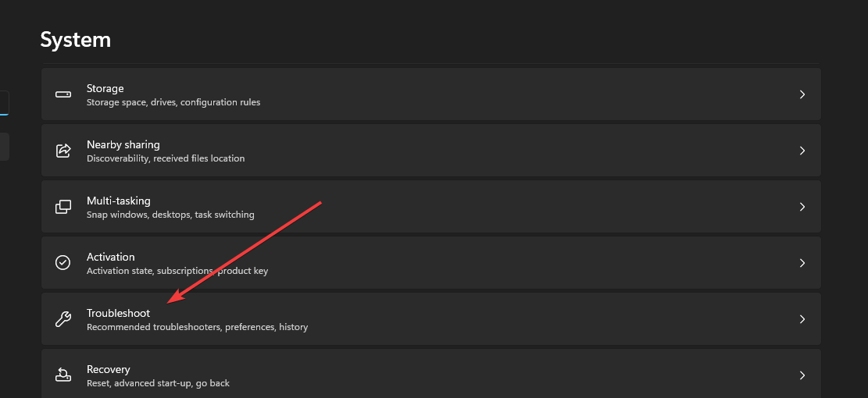The width and height of the screenshot is (868, 398).
Task: Open Nearby sharing via its chevron arrow
Action: click(x=802, y=151)
